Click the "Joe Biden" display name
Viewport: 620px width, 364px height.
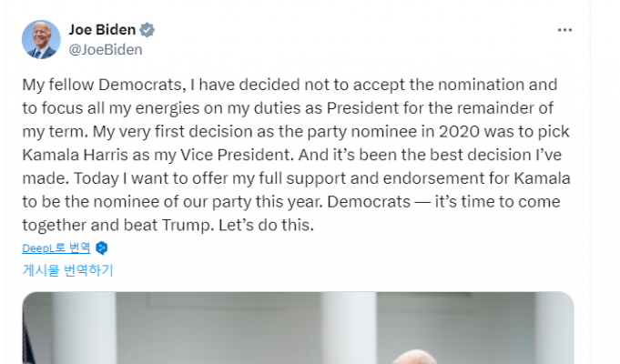point(101,30)
